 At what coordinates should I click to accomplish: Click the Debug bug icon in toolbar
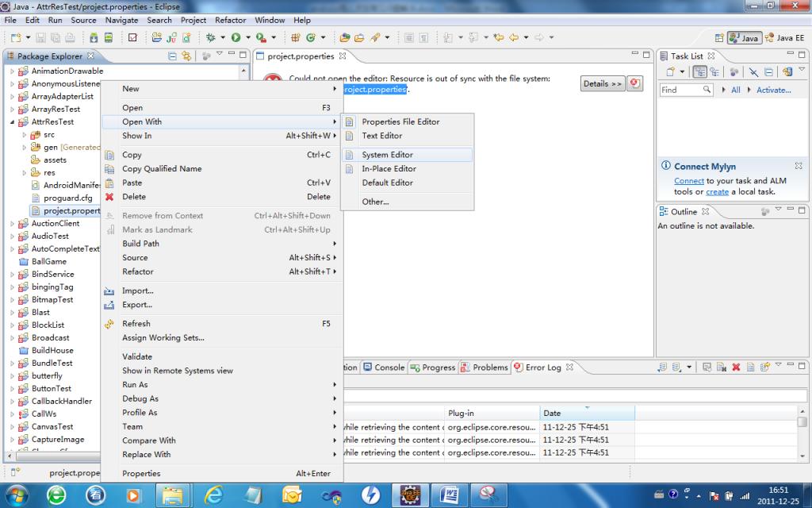210,37
